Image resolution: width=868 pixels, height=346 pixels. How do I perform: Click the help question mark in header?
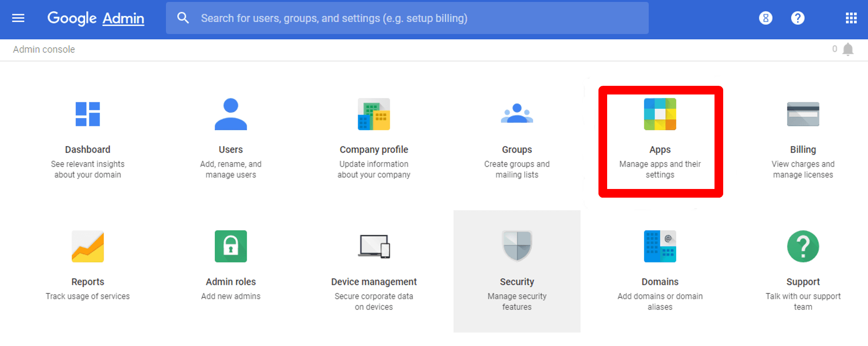click(x=798, y=18)
